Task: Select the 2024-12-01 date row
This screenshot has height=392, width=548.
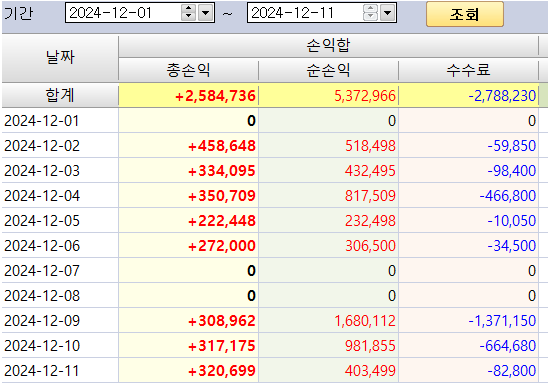Action: pos(60,121)
